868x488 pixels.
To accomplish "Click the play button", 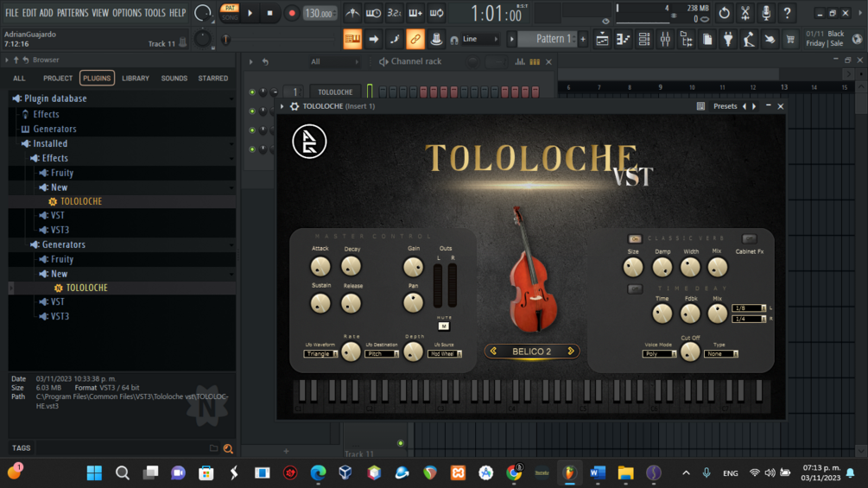I will point(250,13).
